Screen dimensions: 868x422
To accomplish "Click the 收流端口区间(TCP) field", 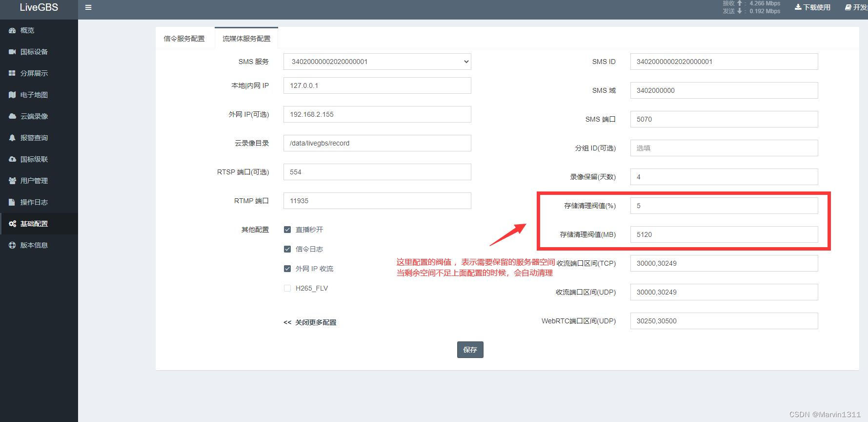I will (x=724, y=263).
